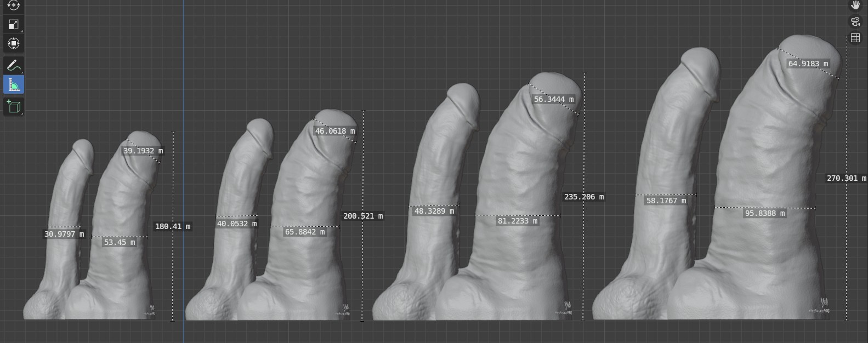Image resolution: width=868 pixels, height=343 pixels.
Task: Switch orthographic/perspective with the grid icon
Action: [855, 38]
